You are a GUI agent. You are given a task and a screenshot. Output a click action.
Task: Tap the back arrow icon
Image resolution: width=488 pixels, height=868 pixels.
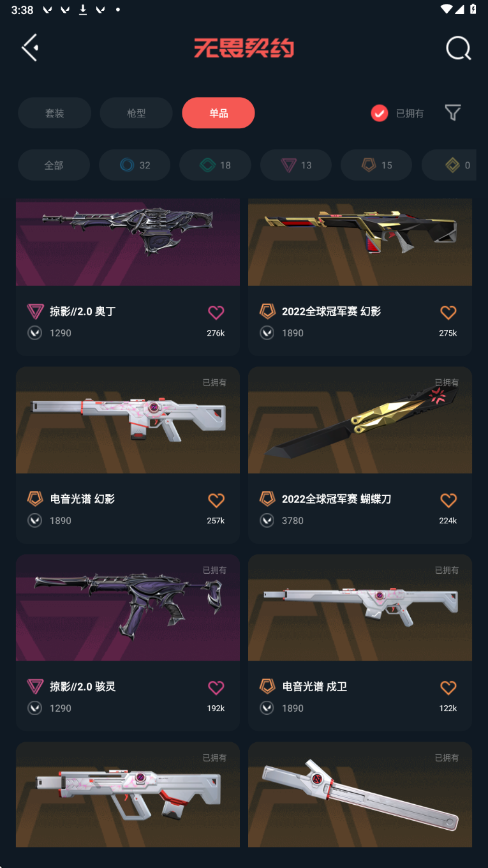point(30,48)
